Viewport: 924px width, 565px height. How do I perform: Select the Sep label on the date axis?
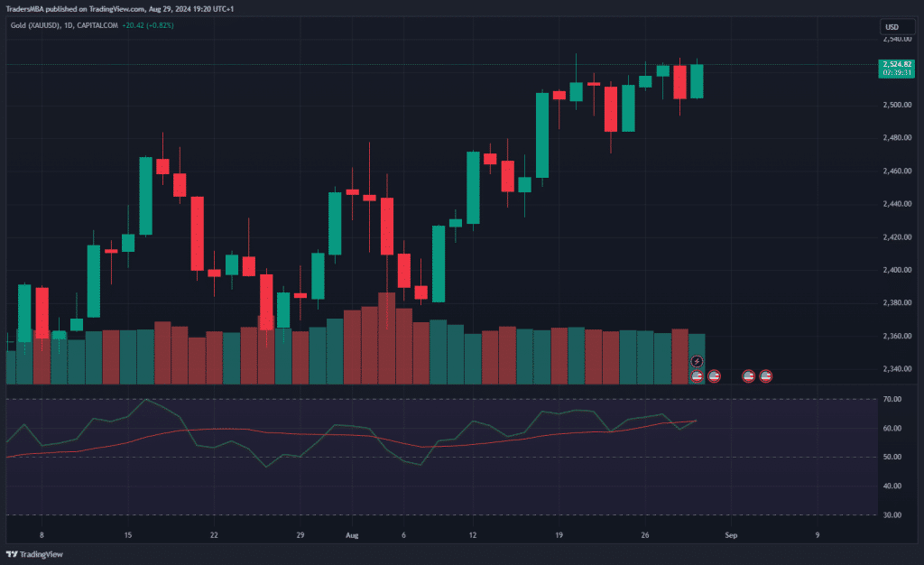(x=732, y=534)
